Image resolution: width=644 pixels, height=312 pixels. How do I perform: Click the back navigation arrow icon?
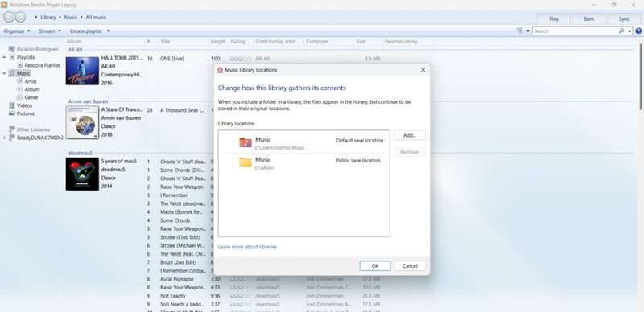coord(9,17)
